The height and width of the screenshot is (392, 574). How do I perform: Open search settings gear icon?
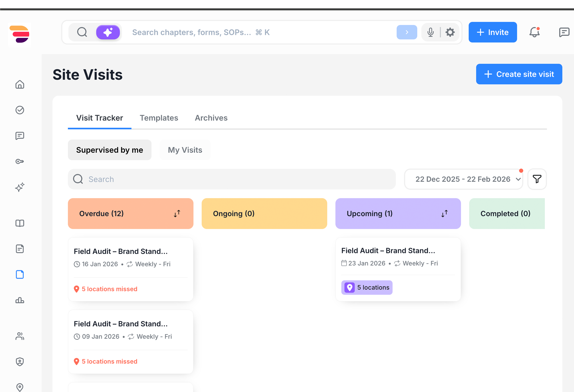(450, 32)
